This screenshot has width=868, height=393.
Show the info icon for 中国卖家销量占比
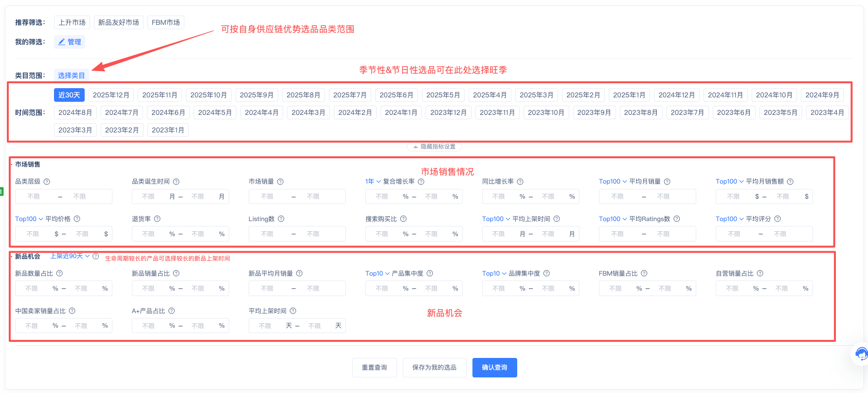(x=72, y=311)
